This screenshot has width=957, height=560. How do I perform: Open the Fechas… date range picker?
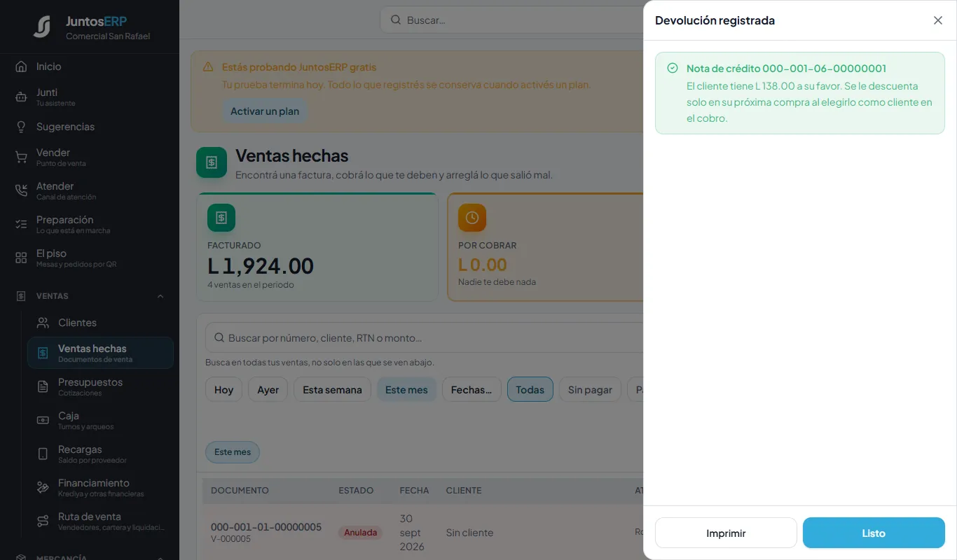(471, 390)
